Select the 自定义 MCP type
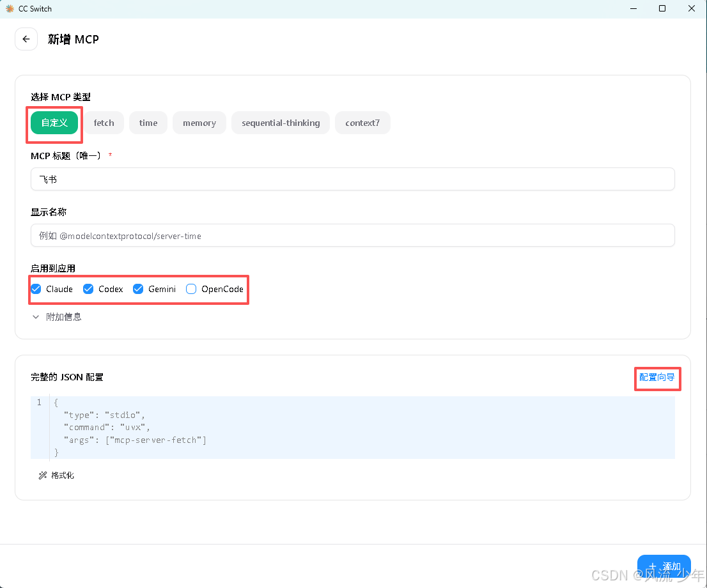The image size is (707, 588). 54,123
